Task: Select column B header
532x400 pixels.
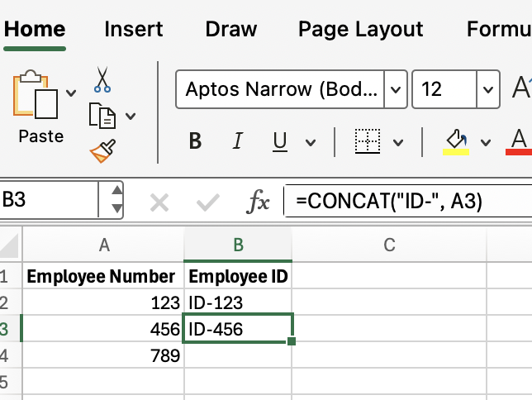Action: pyautogui.click(x=238, y=245)
